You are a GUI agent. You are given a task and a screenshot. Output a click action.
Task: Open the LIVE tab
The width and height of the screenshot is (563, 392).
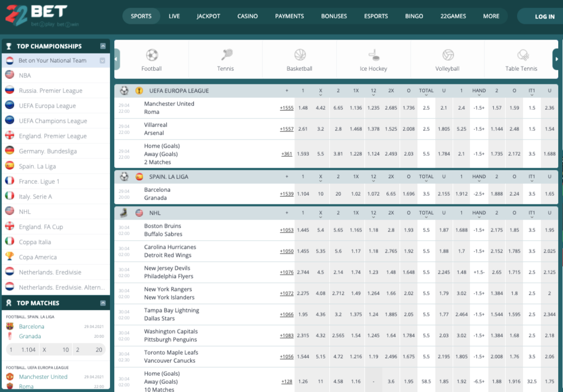tap(174, 16)
